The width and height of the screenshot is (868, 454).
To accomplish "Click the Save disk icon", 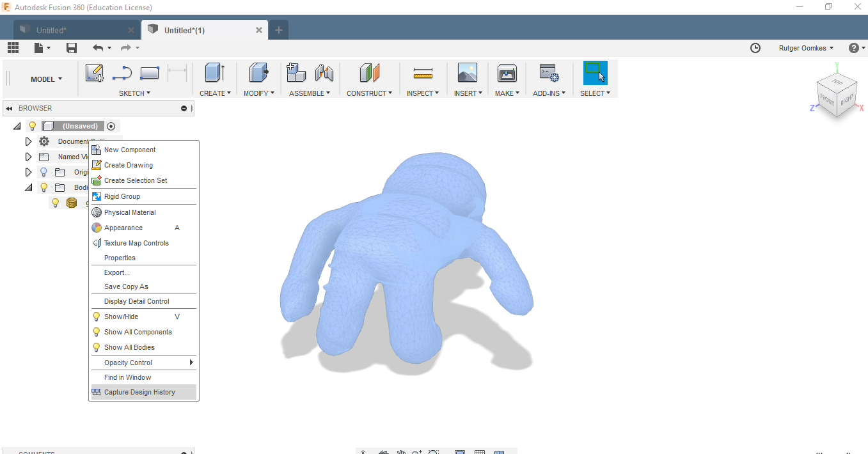I will click(72, 48).
